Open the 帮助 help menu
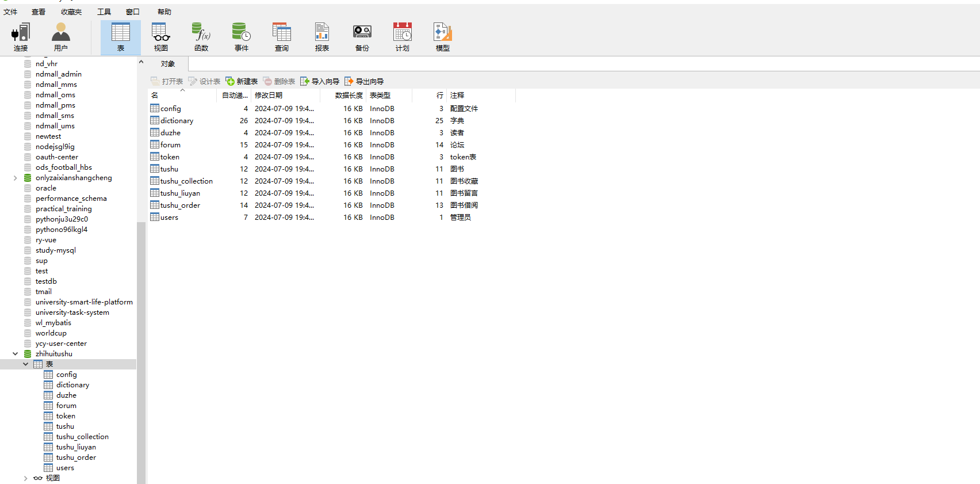 pos(164,12)
